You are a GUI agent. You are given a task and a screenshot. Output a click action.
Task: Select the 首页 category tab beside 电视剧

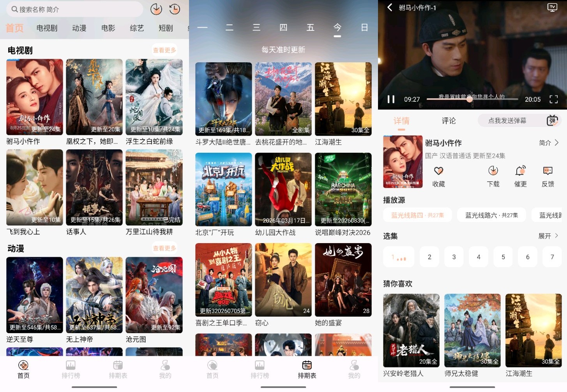[x=14, y=28]
